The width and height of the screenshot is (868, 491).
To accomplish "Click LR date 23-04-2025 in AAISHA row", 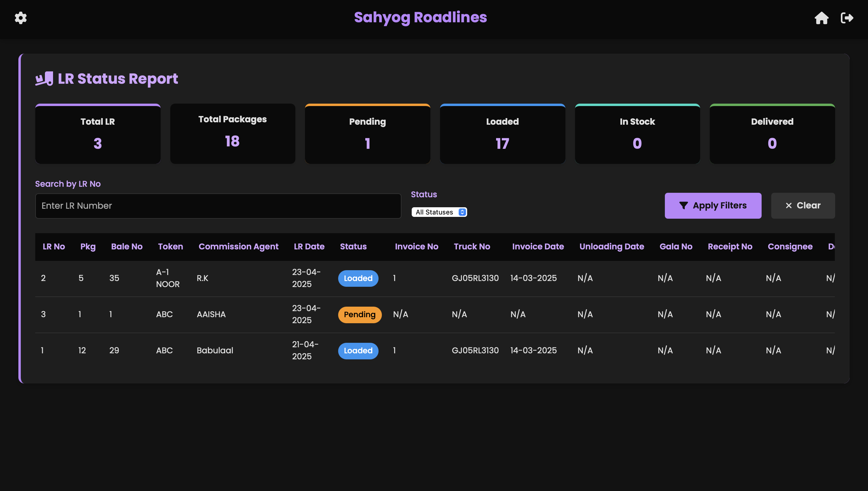I will [x=306, y=314].
